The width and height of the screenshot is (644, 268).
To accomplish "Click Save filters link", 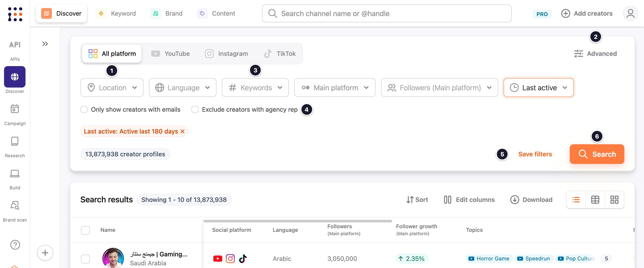I will [535, 154].
